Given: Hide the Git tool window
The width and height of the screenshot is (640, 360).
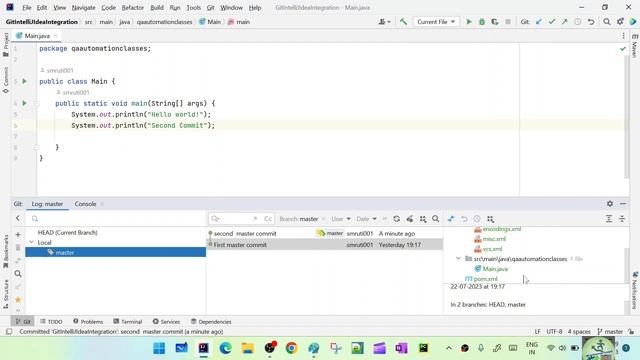Looking at the screenshot, I should pos(623,203).
